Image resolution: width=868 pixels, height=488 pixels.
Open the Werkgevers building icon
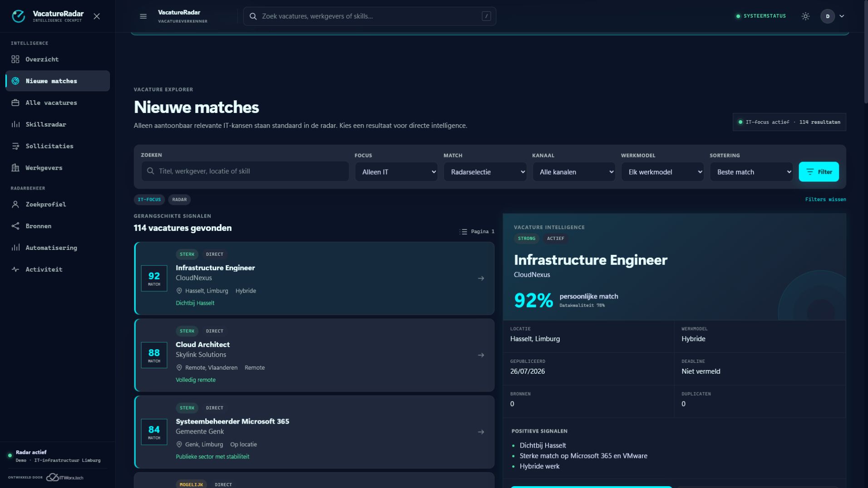(15, 168)
